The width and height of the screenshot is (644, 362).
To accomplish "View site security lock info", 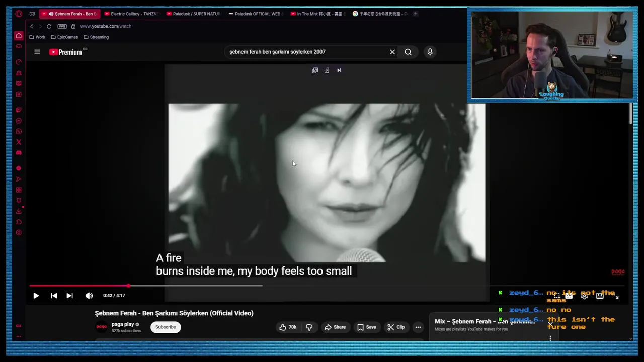I will [x=73, y=26].
